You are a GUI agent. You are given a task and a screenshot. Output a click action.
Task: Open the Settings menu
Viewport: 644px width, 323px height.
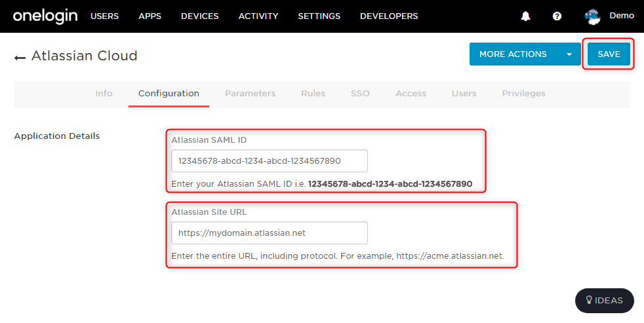[x=319, y=16]
